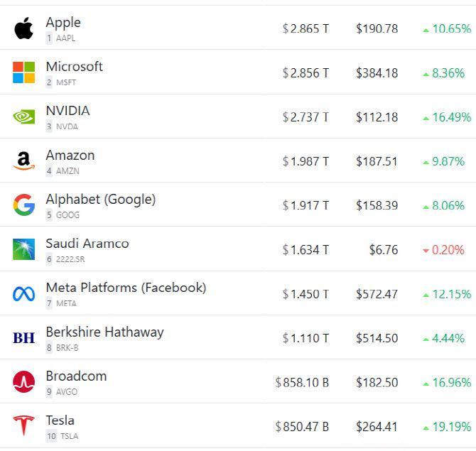Open the Alphabet (Google) link

[100, 199]
